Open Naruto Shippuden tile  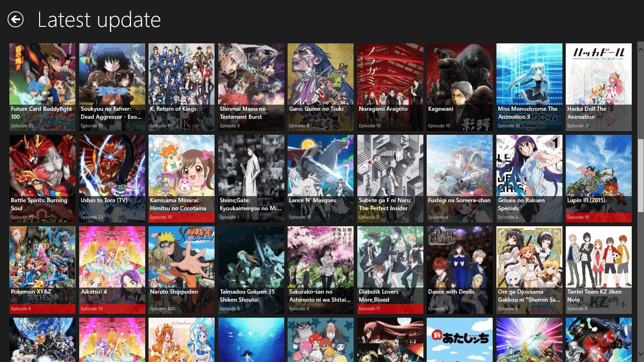pyautogui.click(x=182, y=270)
